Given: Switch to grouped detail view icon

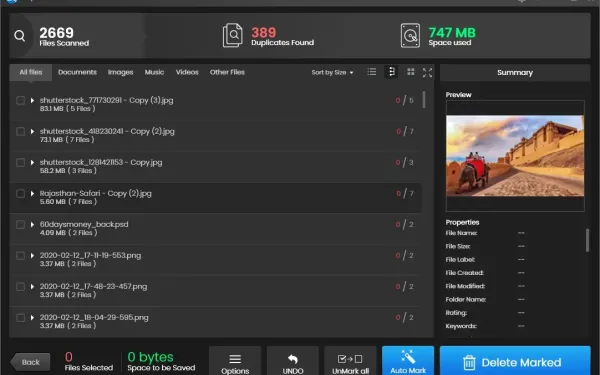Looking at the screenshot, I should point(391,72).
